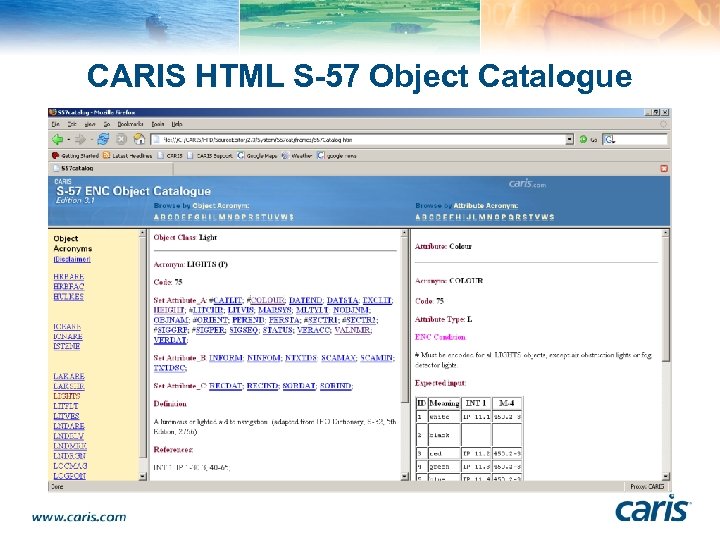
Task: Expand the address bar URL history dropdown
Action: (x=569, y=140)
